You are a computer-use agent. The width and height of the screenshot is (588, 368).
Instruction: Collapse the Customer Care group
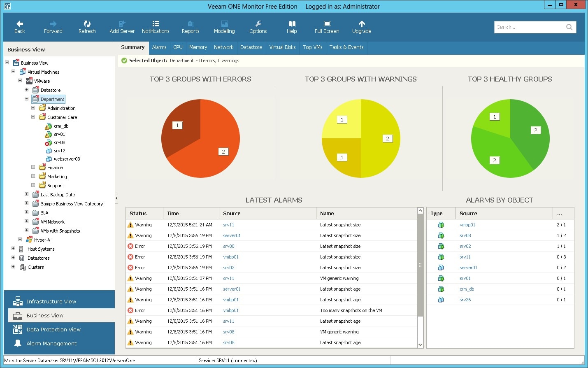(x=33, y=117)
